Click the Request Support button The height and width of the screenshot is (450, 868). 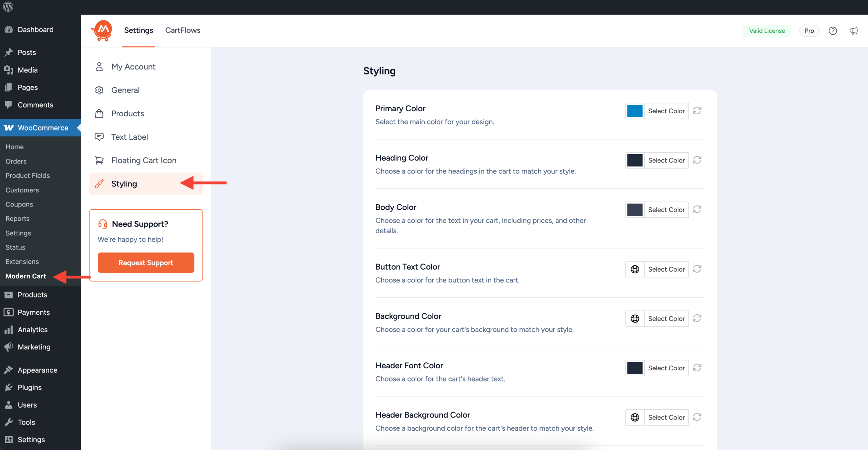pyautogui.click(x=146, y=262)
